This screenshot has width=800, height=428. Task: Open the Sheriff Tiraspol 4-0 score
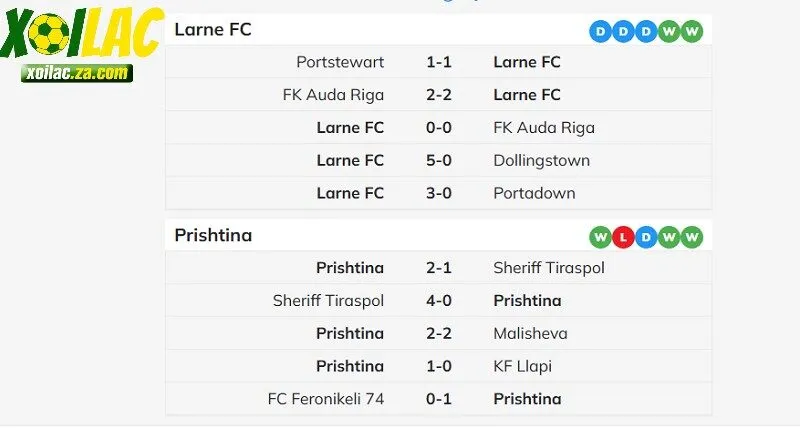coord(439,300)
